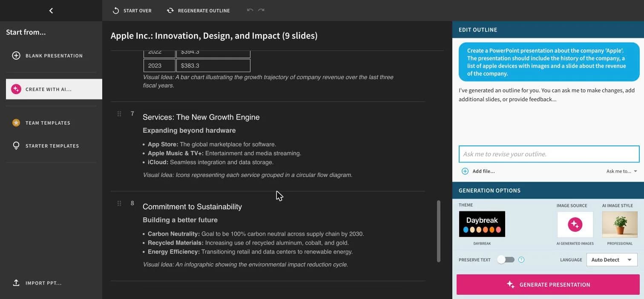The image size is (644, 299).
Task: Click the revise outline input field
Action: pyautogui.click(x=549, y=154)
